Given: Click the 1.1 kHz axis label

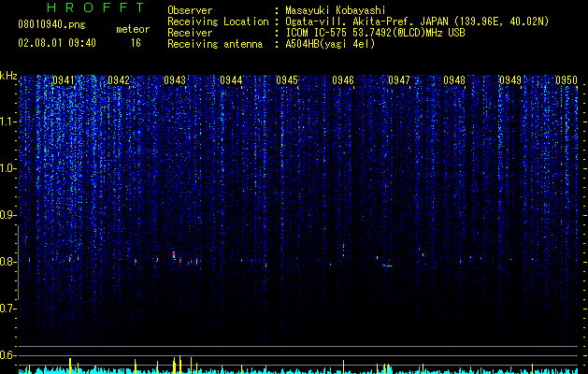Looking at the screenshot, I should coord(7,122).
